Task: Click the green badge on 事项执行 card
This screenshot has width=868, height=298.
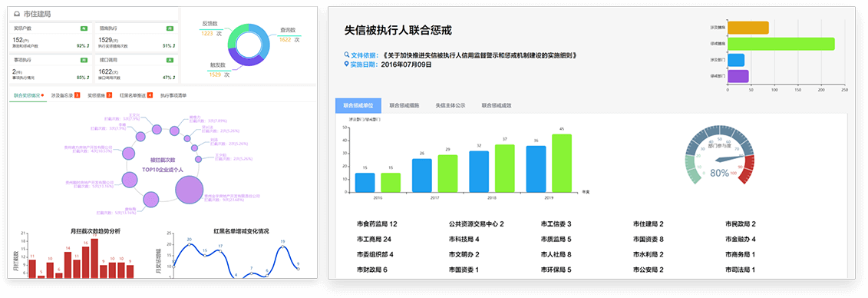Action: pos(84,59)
